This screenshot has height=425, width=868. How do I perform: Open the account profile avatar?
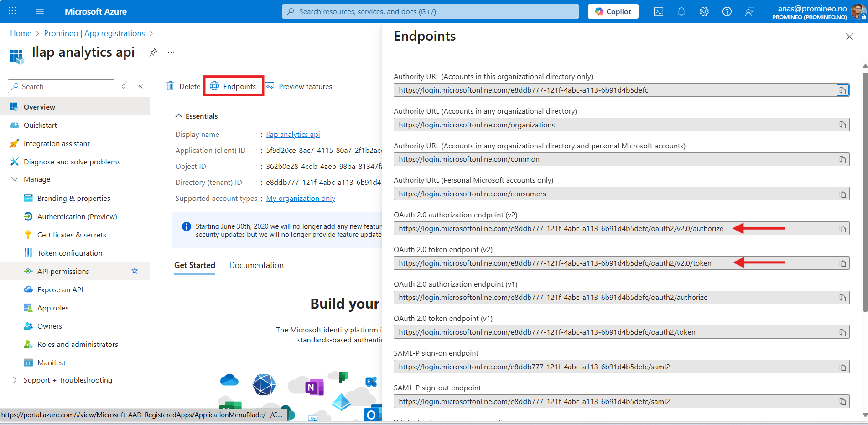click(x=858, y=11)
